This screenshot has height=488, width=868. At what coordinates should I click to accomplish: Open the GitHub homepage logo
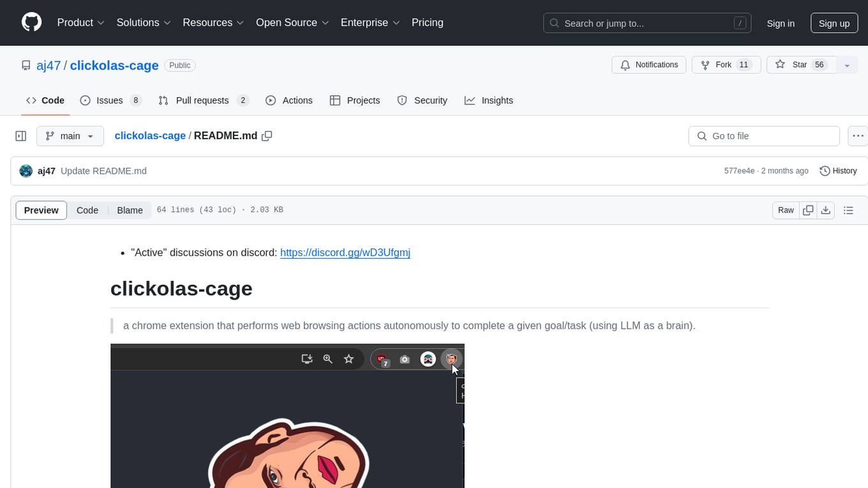click(x=31, y=22)
